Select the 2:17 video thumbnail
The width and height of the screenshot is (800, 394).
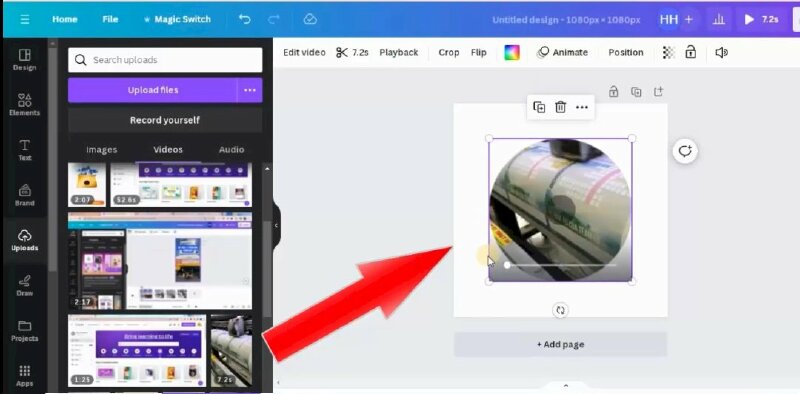click(160, 261)
